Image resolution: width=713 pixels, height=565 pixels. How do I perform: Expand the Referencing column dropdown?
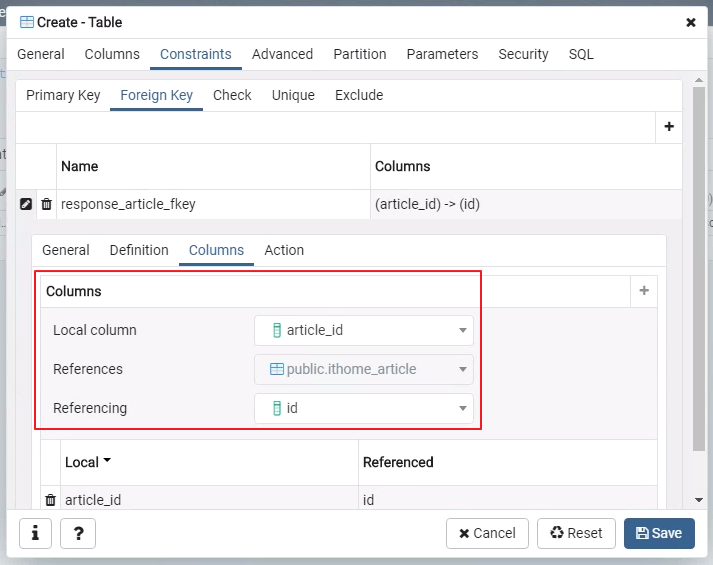(463, 408)
